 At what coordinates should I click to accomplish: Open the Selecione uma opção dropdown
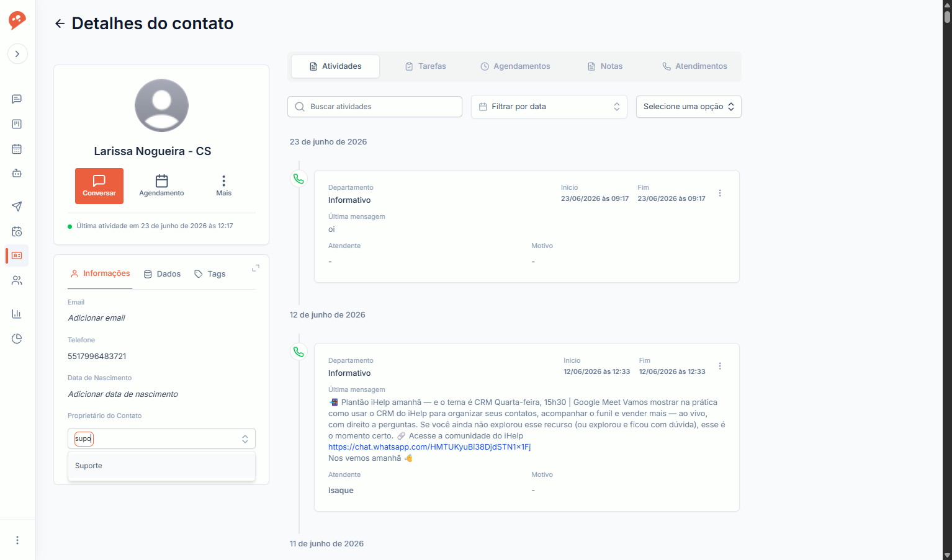tap(689, 107)
